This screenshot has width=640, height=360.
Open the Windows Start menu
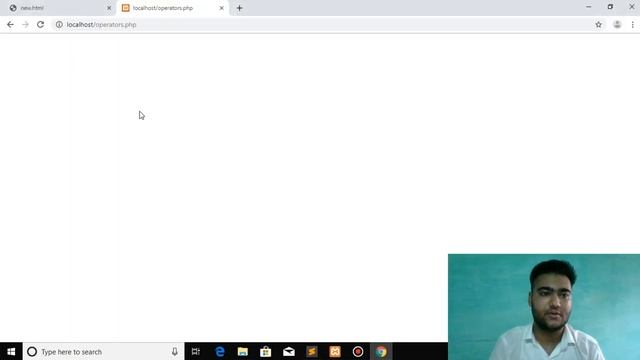pyautogui.click(x=11, y=351)
